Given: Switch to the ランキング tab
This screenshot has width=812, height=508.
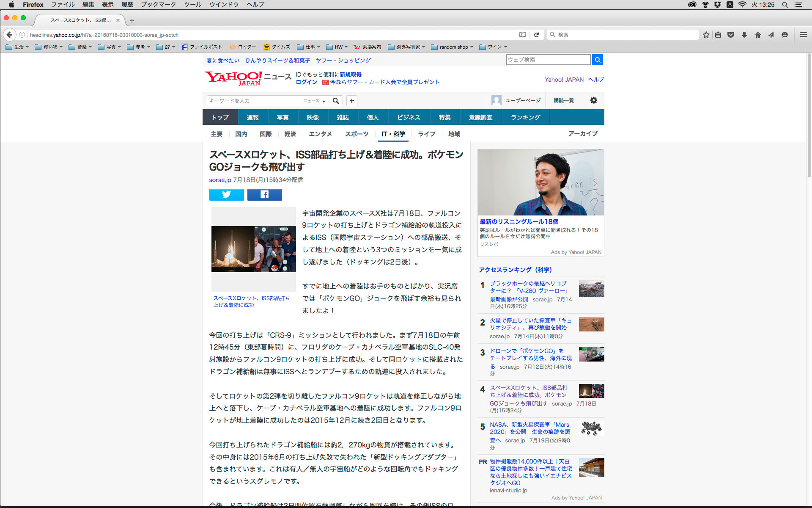Looking at the screenshot, I should (x=525, y=117).
